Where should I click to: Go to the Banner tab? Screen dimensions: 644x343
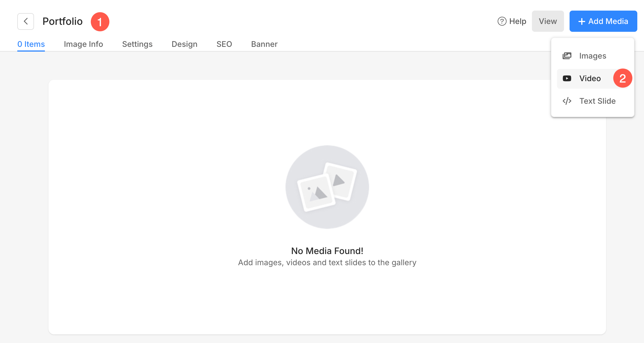pyautogui.click(x=264, y=44)
